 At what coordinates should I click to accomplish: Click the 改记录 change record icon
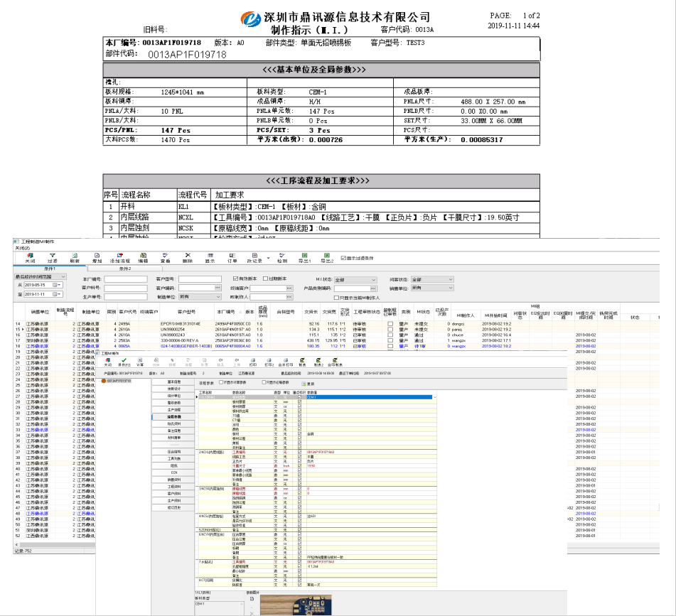tap(254, 256)
